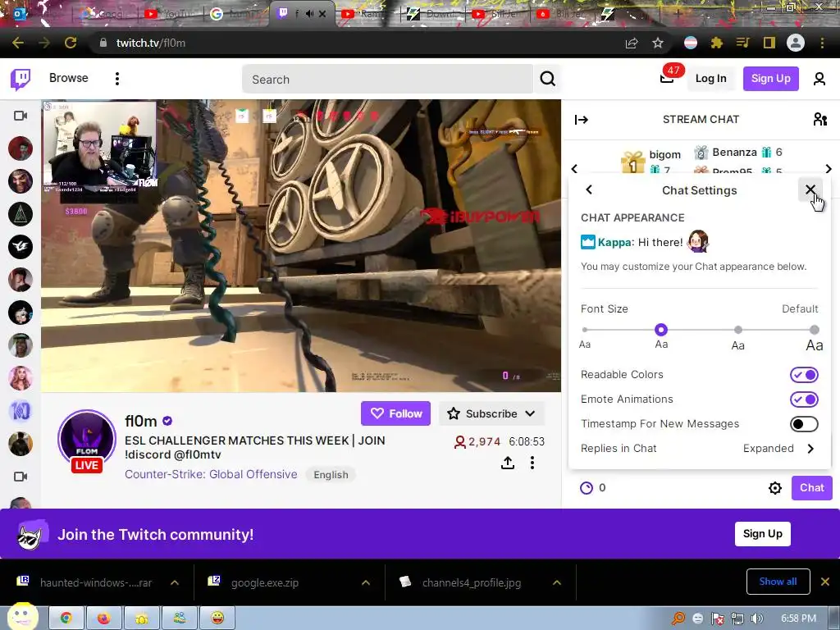The height and width of the screenshot is (630, 840).
Task: Follow the fl0m channel
Action: pyautogui.click(x=396, y=413)
